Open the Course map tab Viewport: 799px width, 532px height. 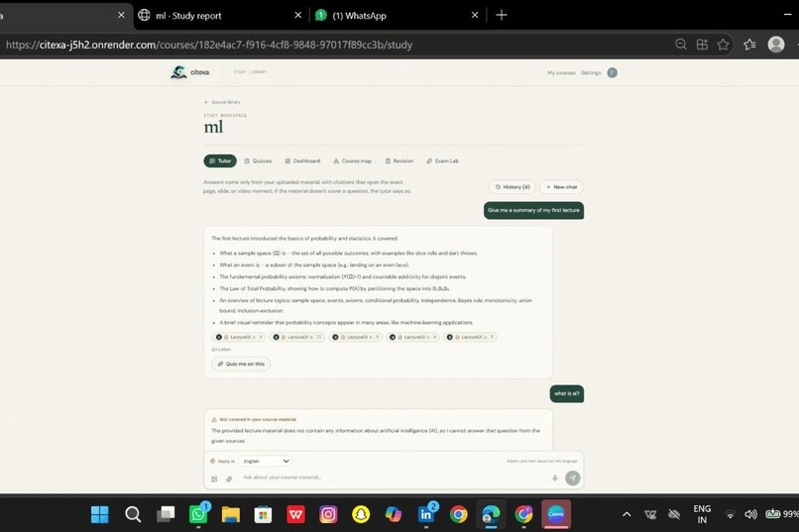(x=353, y=160)
